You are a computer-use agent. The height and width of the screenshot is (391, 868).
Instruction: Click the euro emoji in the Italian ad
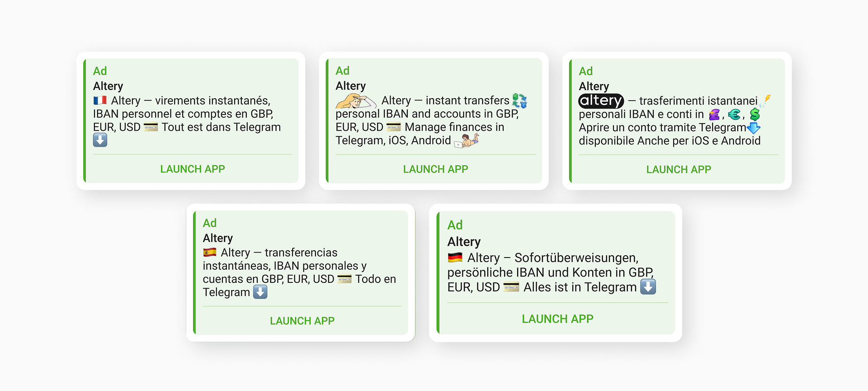[x=735, y=114]
